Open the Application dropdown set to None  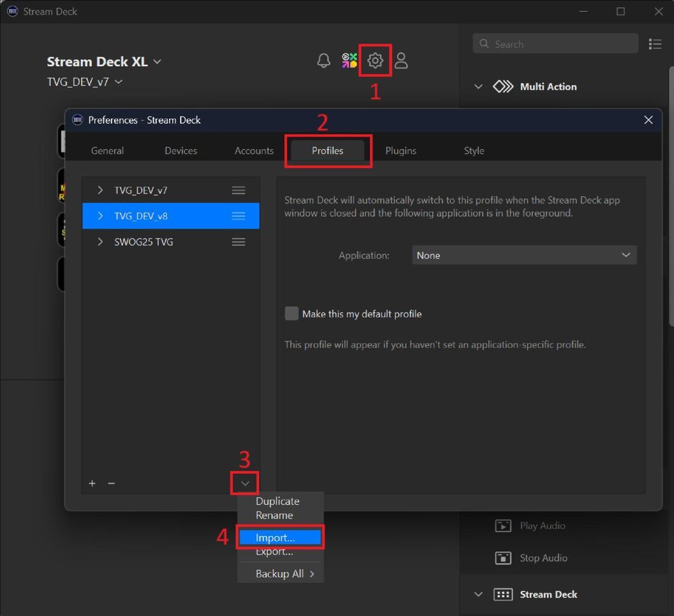tap(524, 255)
